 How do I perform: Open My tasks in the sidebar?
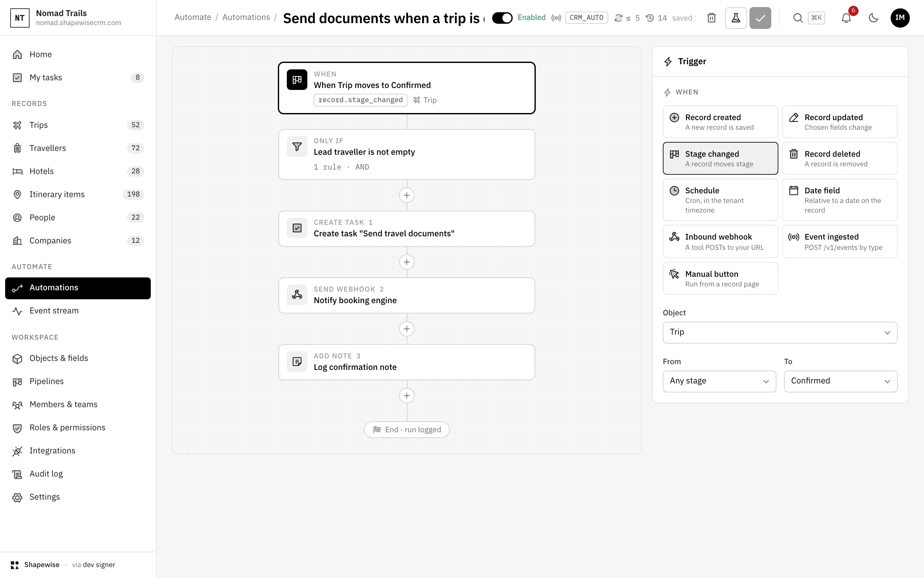click(x=78, y=78)
